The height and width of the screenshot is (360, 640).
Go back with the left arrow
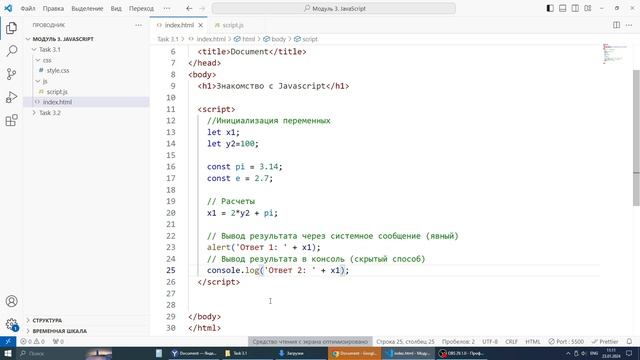(x=189, y=8)
